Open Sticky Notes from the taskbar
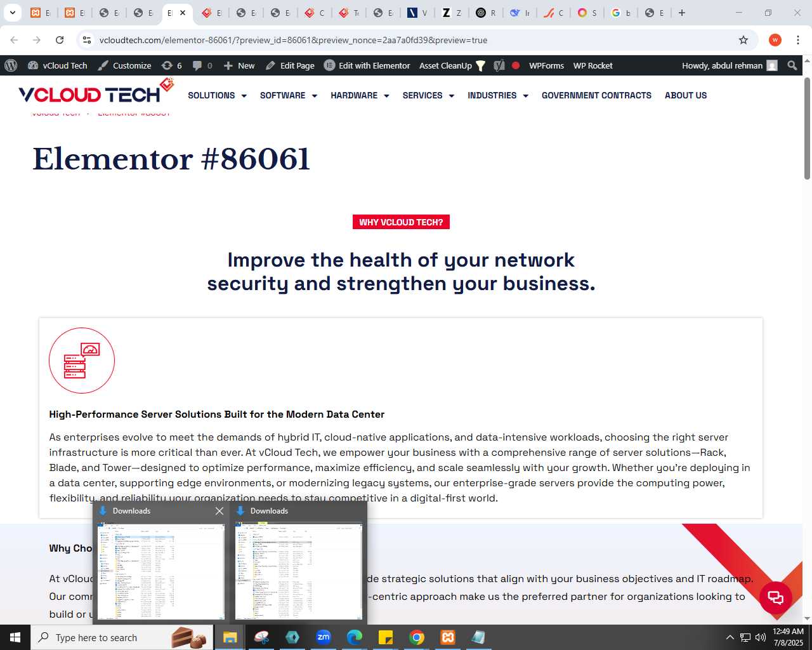The height and width of the screenshot is (650, 812). (386, 637)
